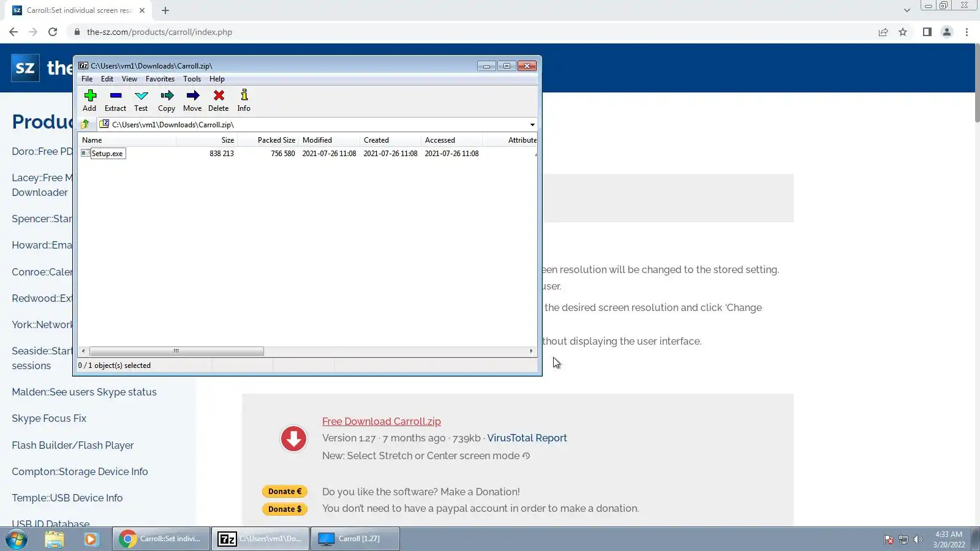Image resolution: width=980 pixels, height=551 pixels.
Task: Launch Windows Media Player from the taskbar
Action: tap(91, 539)
